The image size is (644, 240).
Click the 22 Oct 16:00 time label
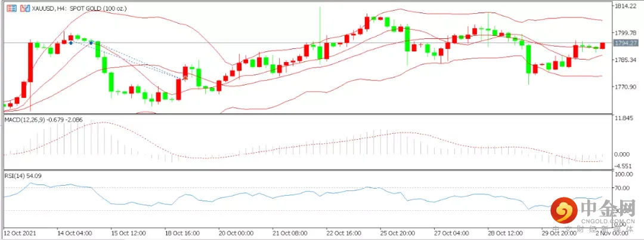[x=343, y=233]
